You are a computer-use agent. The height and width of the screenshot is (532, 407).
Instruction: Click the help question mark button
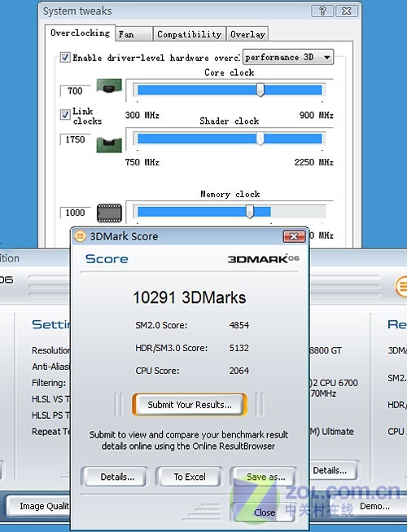322,11
